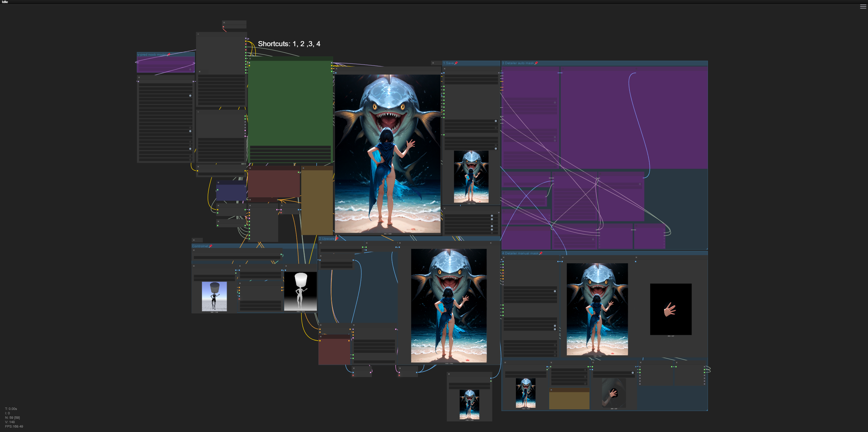Select the large green prompt node

(x=290, y=110)
